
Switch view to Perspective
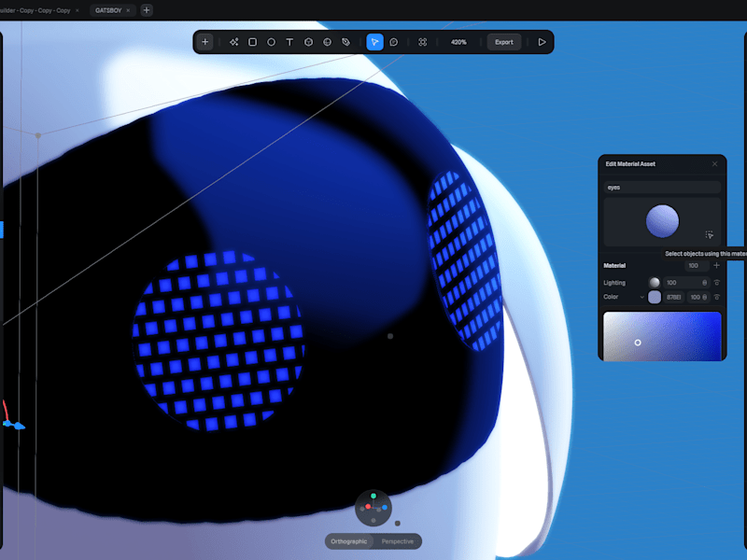pyautogui.click(x=398, y=541)
